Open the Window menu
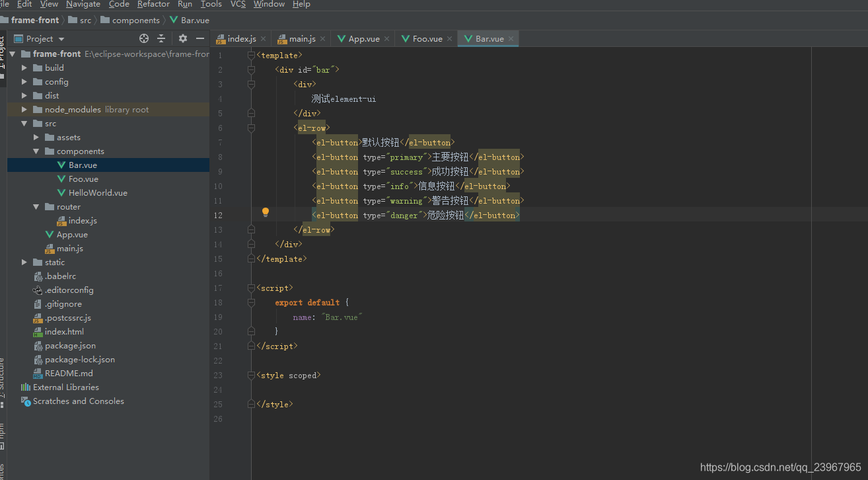Image resolution: width=868 pixels, height=480 pixels. tap(270, 4)
